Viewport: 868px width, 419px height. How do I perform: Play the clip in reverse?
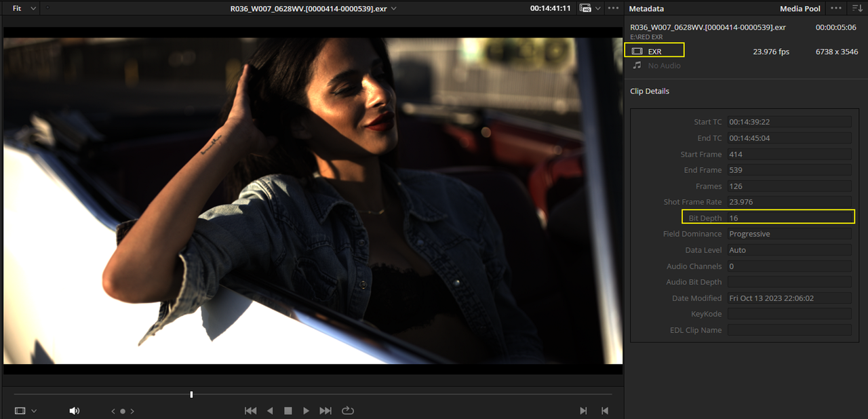[x=270, y=411]
